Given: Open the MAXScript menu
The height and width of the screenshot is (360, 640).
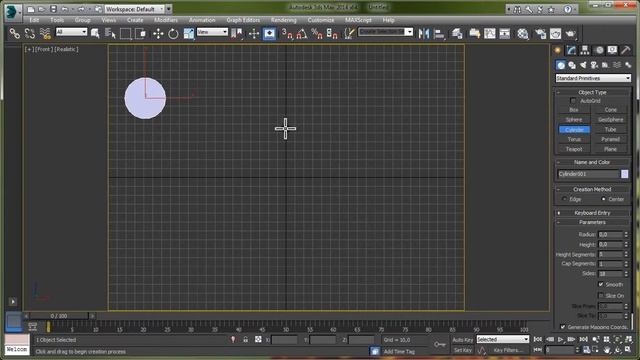Looking at the screenshot, I should (358, 20).
